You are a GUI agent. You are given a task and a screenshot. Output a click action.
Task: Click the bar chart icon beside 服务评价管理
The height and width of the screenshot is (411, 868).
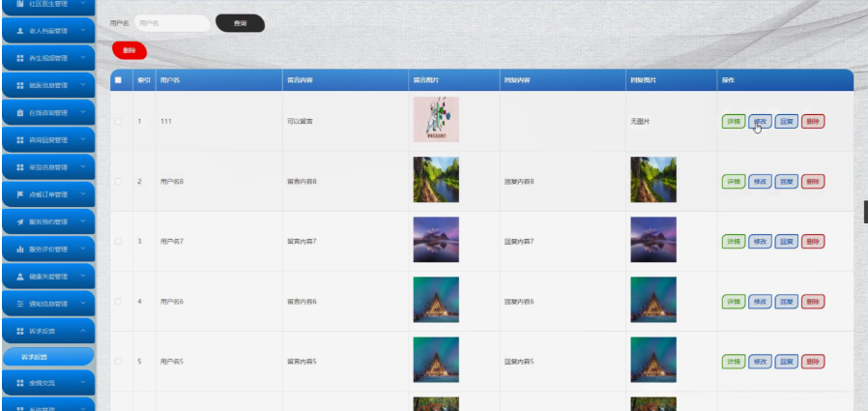point(20,250)
